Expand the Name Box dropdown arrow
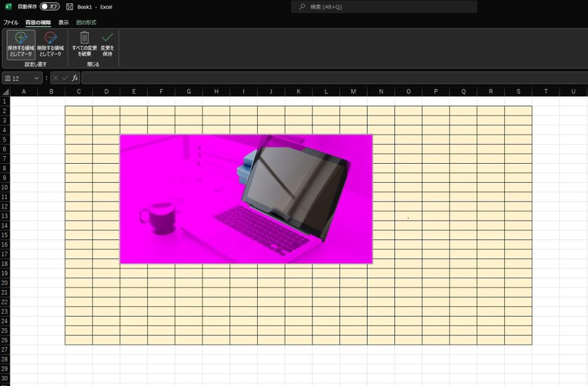This screenshot has height=386, width=588. tap(37, 78)
